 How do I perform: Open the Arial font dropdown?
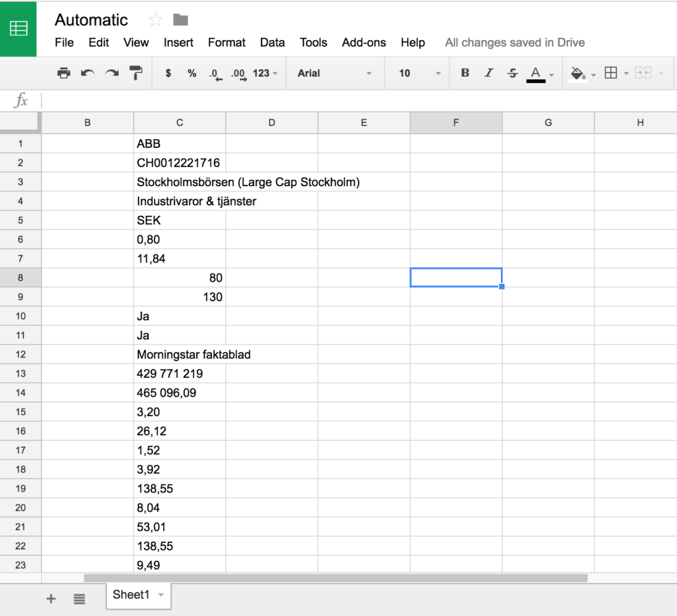tap(335, 73)
